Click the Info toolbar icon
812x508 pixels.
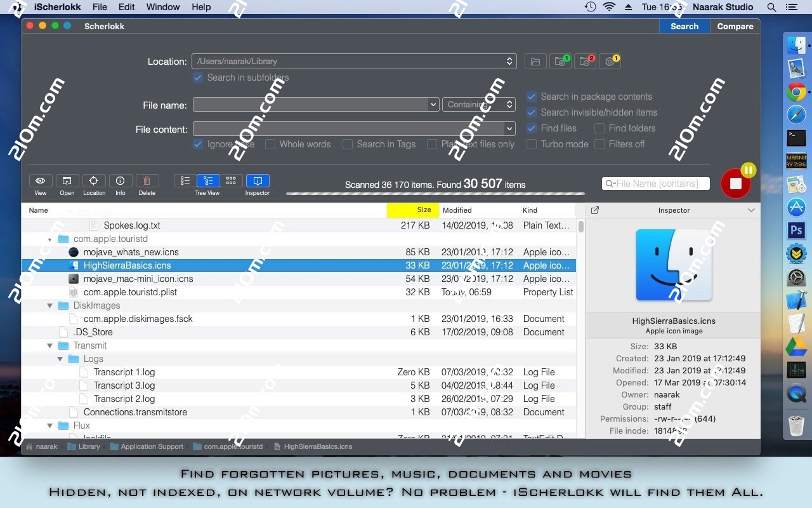pyautogui.click(x=121, y=181)
